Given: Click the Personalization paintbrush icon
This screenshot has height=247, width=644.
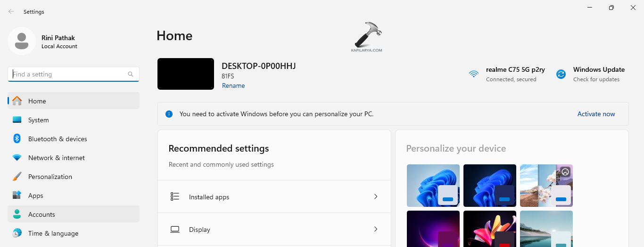Looking at the screenshot, I should click(x=17, y=177).
